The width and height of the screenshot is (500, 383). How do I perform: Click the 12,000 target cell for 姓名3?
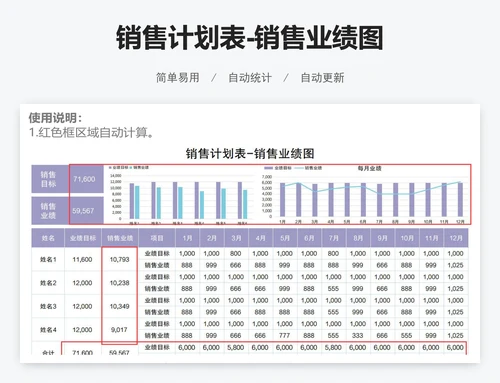point(82,306)
